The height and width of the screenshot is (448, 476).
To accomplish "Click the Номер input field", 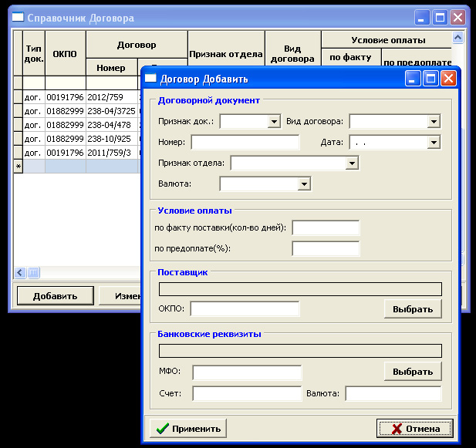I will (245, 143).
